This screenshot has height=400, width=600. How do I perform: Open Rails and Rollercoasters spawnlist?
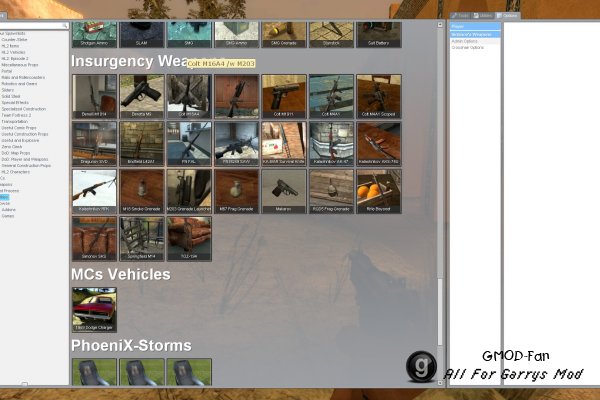click(23, 77)
